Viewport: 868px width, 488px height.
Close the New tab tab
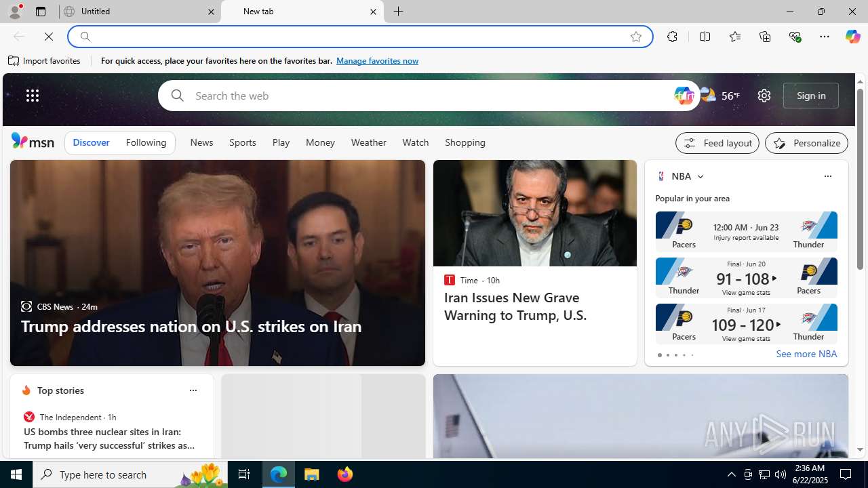[373, 12]
